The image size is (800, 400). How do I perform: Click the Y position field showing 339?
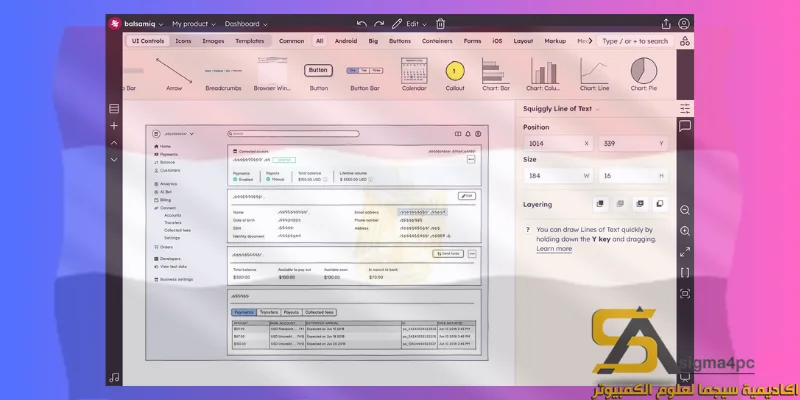pyautogui.click(x=634, y=143)
